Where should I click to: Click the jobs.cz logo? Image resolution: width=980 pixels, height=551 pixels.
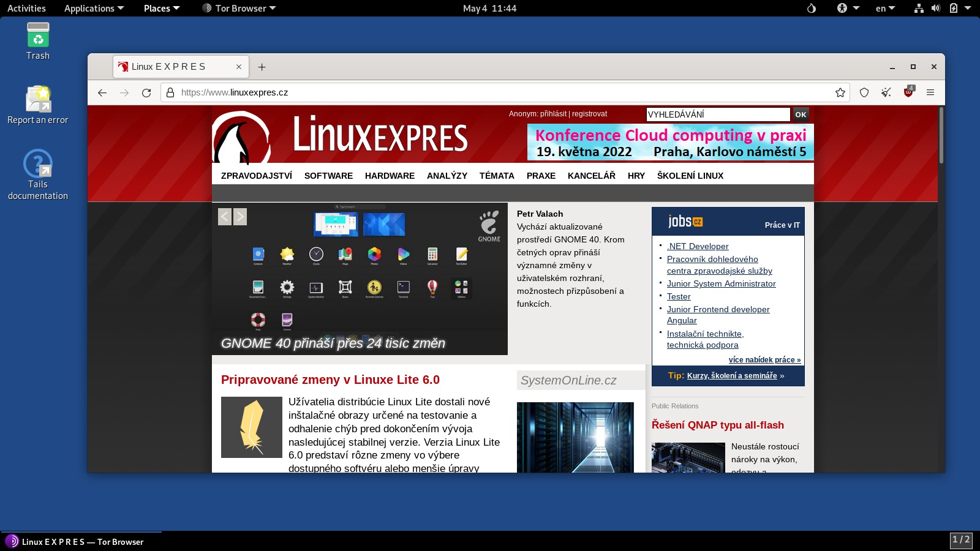point(685,222)
